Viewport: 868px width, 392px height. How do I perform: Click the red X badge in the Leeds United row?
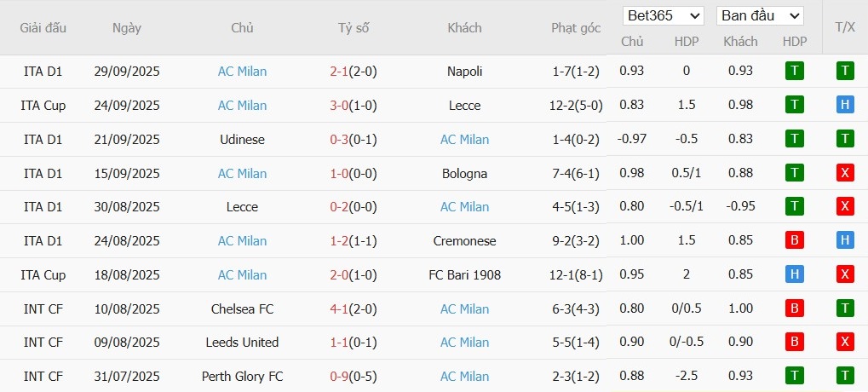(x=845, y=343)
